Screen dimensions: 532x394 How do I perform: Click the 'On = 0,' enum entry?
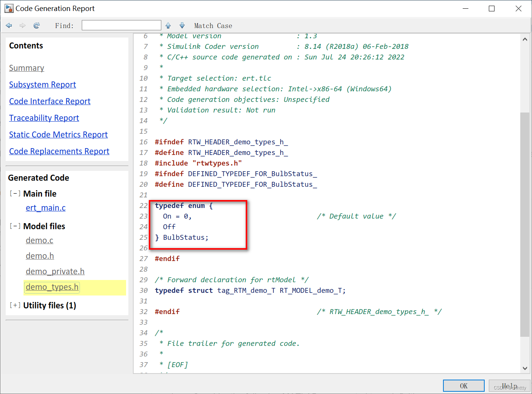(177, 216)
